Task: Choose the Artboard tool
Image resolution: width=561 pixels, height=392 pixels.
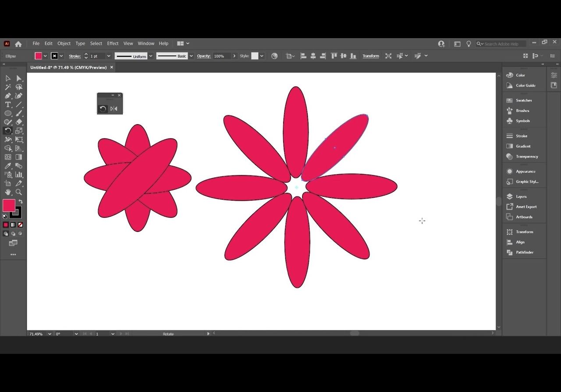Action: (x=8, y=183)
